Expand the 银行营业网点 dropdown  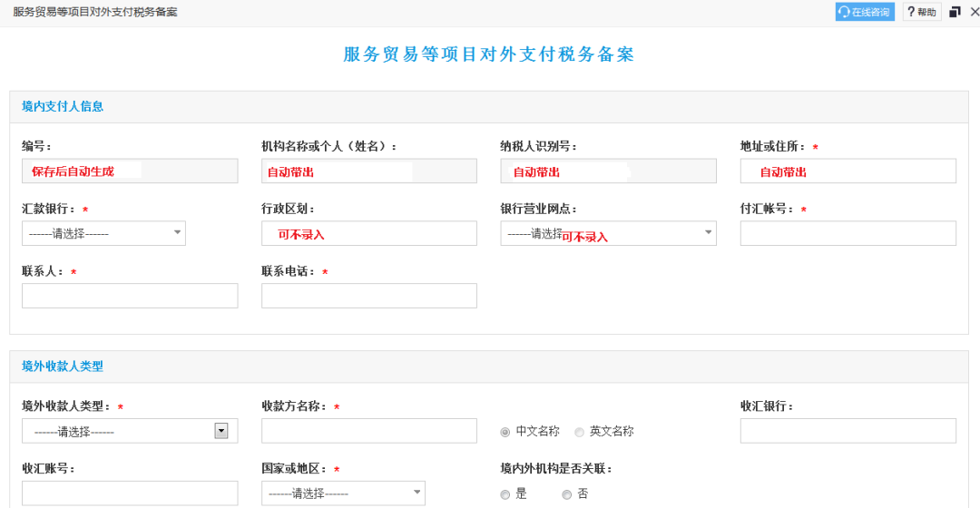(x=608, y=233)
